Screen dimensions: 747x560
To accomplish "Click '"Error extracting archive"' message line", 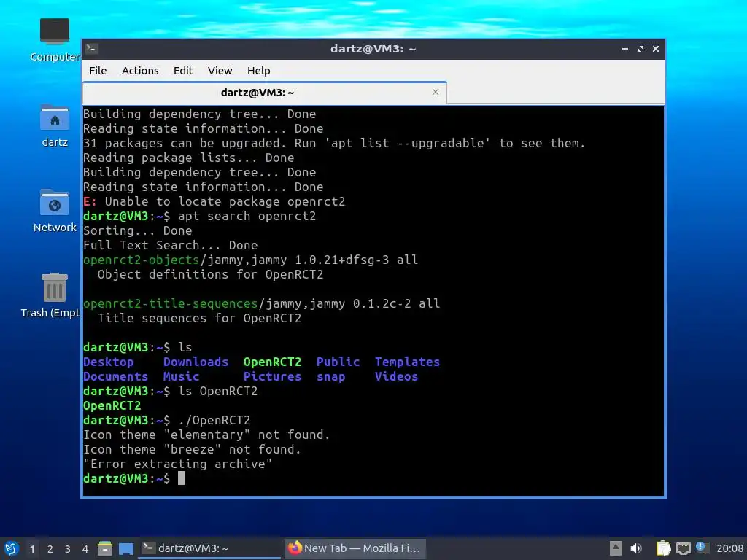I will (178, 464).
